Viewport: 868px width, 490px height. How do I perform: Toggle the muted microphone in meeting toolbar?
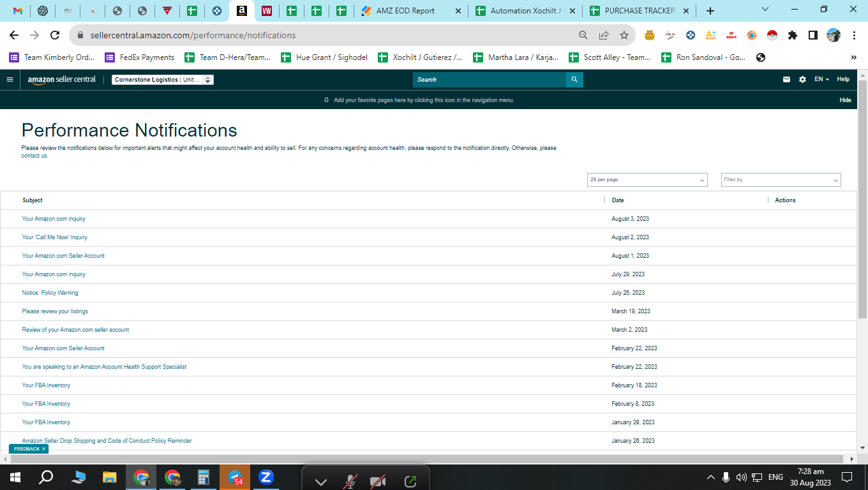(350, 482)
